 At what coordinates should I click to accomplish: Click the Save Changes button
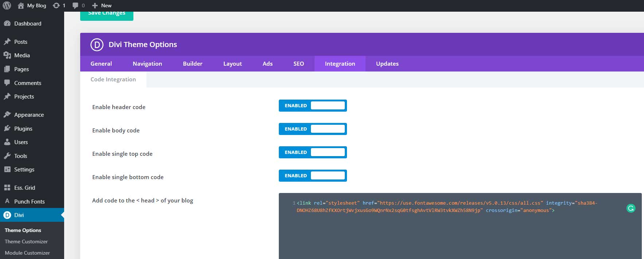click(107, 16)
